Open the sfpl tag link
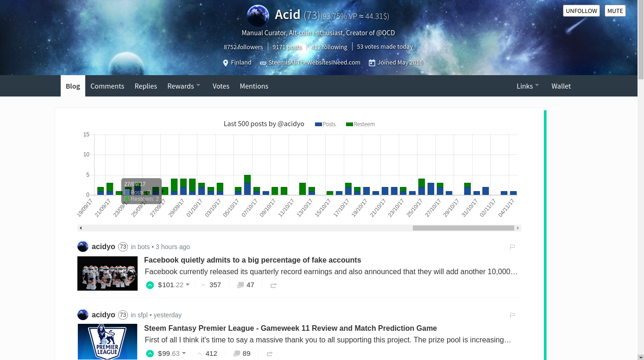The width and height of the screenshot is (644, 360). coord(143,315)
